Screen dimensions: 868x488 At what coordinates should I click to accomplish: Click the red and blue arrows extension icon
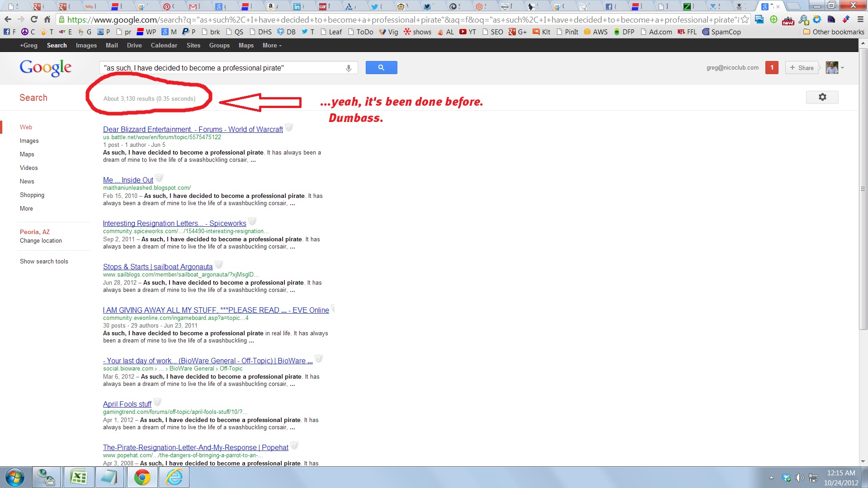pos(846,19)
